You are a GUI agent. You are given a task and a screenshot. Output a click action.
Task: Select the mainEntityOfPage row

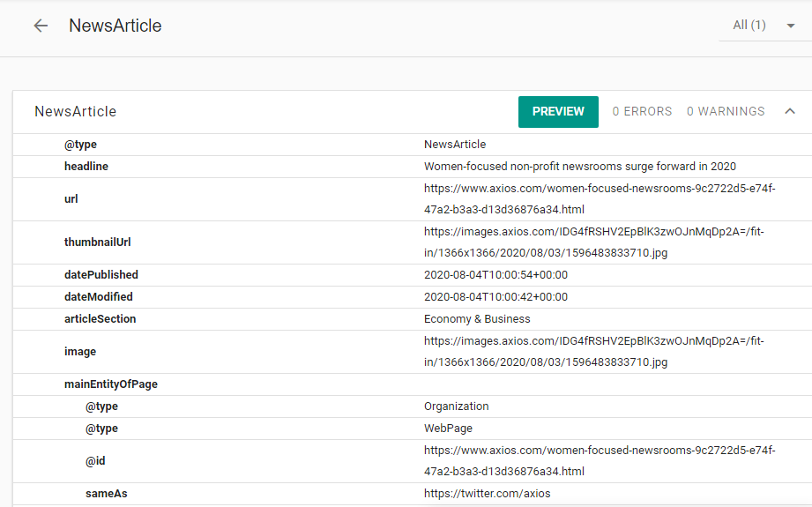413,384
